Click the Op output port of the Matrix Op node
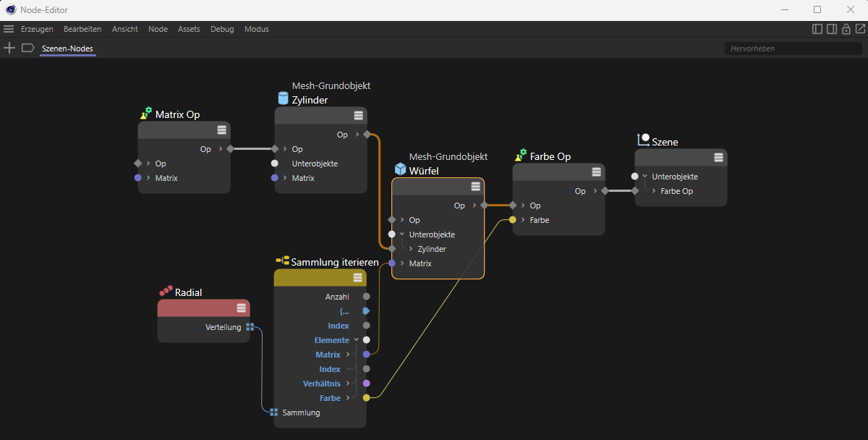 (230, 149)
